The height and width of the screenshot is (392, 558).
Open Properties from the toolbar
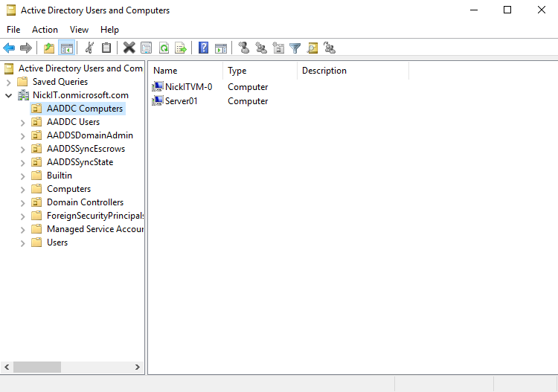(x=146, y=48)
